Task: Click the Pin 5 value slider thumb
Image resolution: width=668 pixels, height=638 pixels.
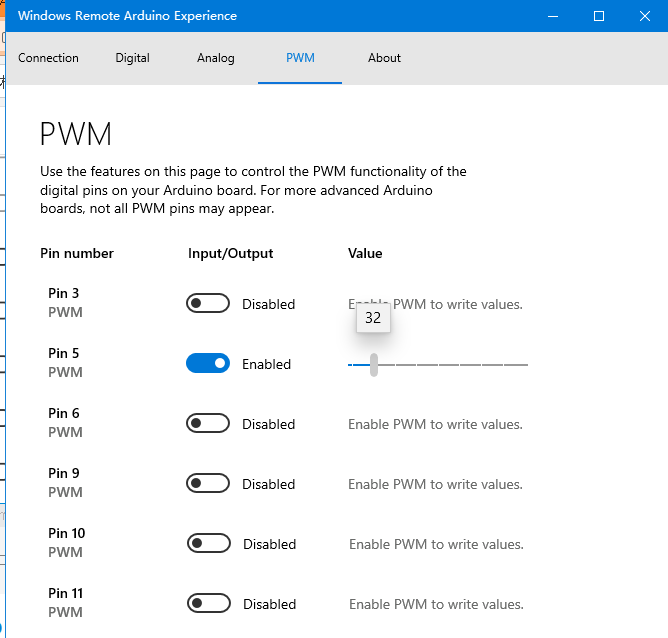Action: [x=374, y=365]
